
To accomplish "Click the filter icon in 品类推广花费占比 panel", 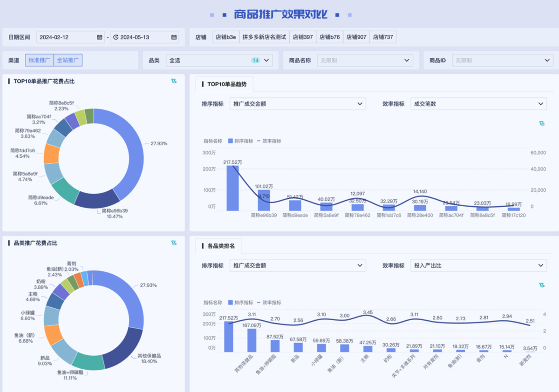I will point(174,243).
